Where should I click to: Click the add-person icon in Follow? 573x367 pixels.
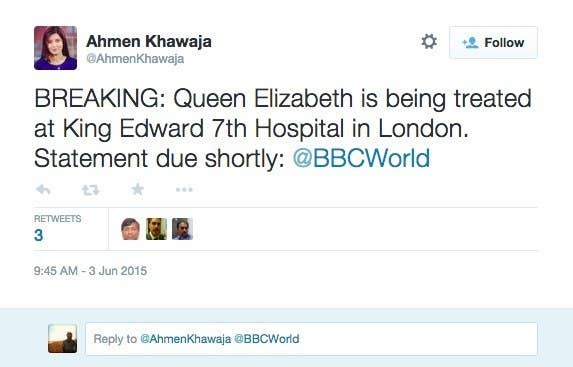470,42
